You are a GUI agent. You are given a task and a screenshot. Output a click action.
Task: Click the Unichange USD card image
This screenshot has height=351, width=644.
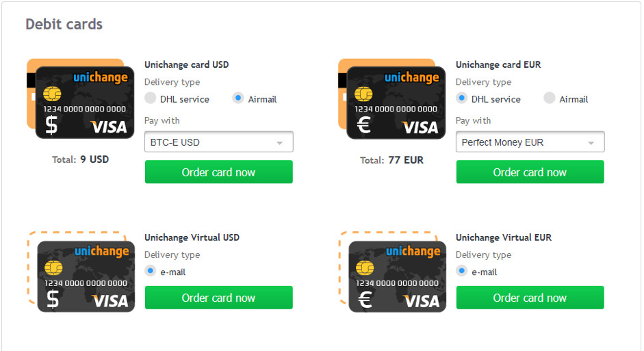point(81,102)
